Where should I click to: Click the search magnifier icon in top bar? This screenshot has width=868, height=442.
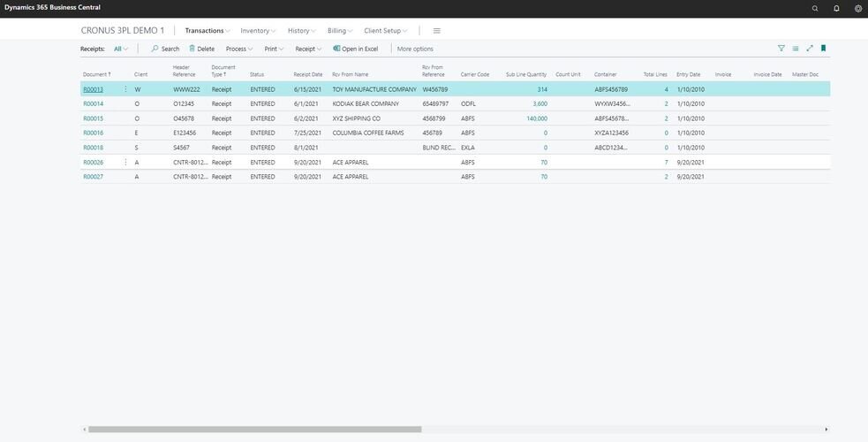815,8
